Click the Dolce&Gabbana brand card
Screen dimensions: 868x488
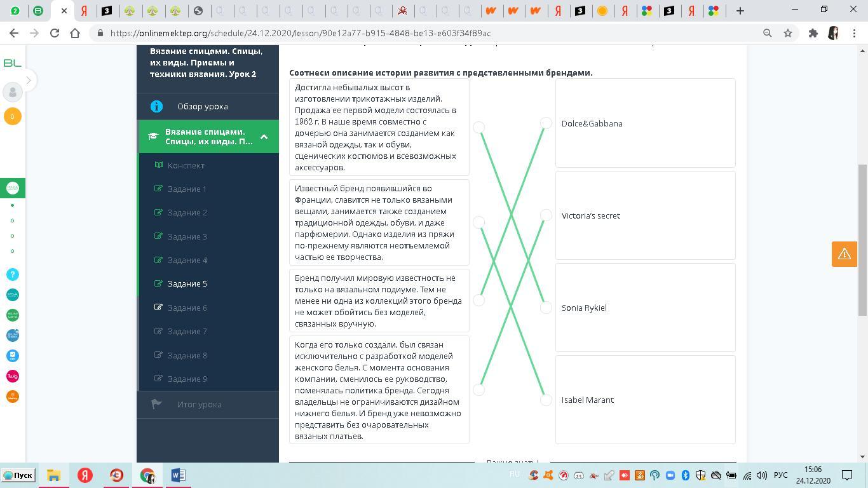pos(646,123)
